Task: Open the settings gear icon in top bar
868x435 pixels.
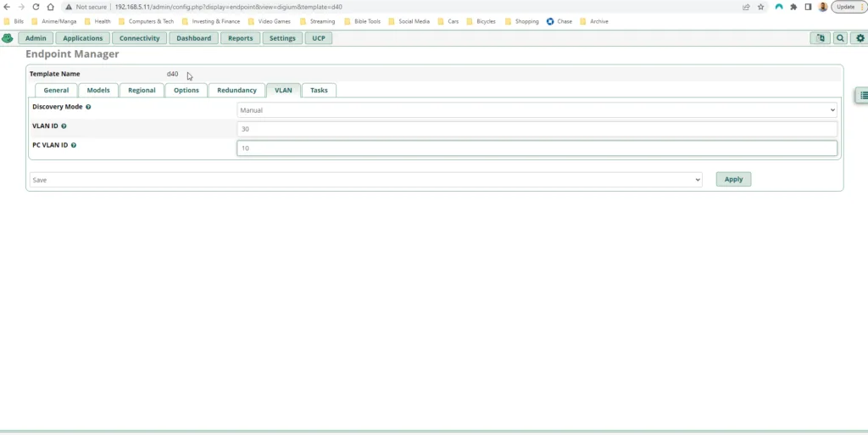Action: 860,38
